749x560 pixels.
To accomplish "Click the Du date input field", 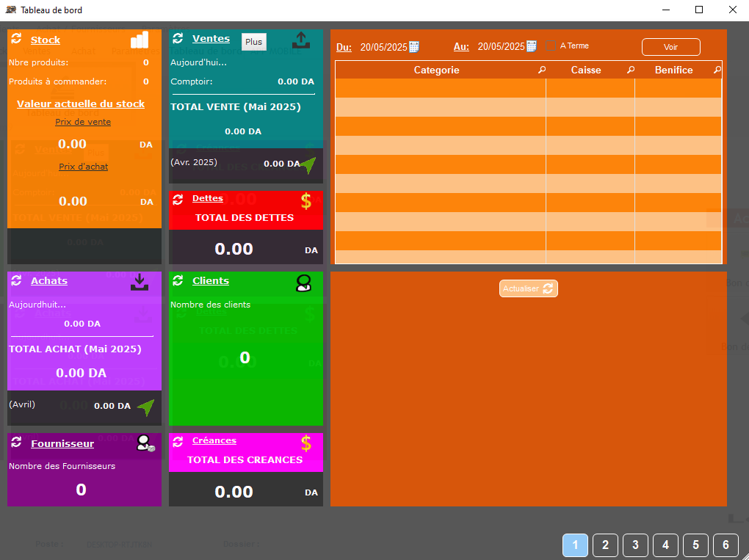I will (x=383, y=47).
